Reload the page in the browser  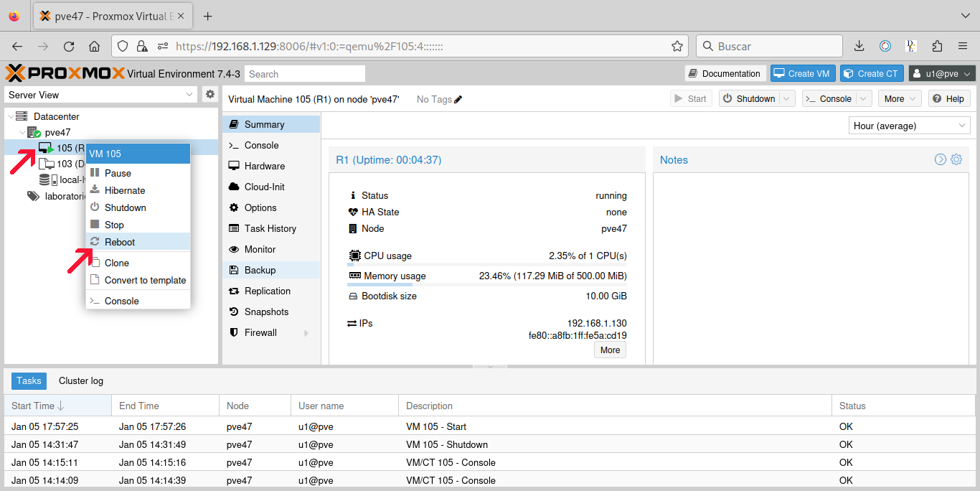[69, 46]
